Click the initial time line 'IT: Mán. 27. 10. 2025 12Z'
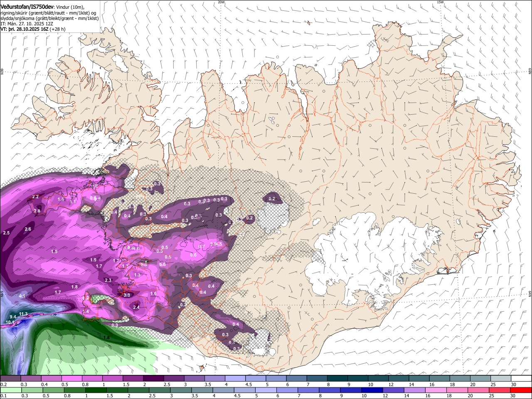 point(27,24)
